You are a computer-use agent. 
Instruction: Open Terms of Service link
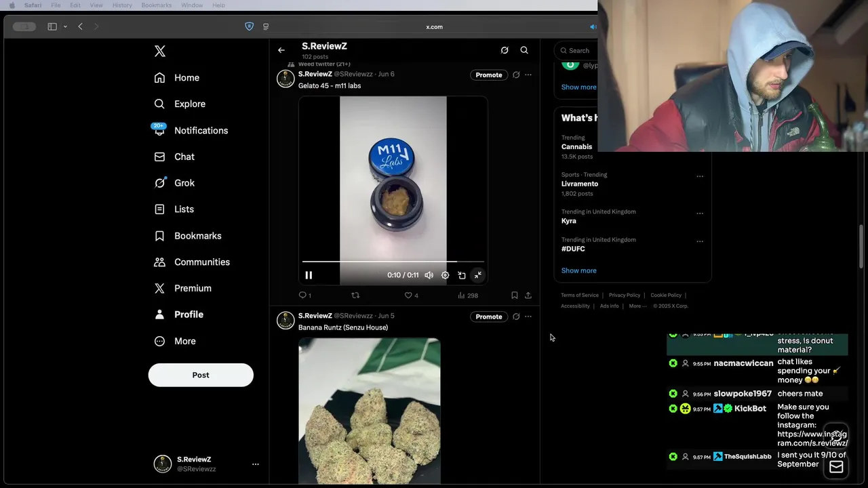point(580,296)
